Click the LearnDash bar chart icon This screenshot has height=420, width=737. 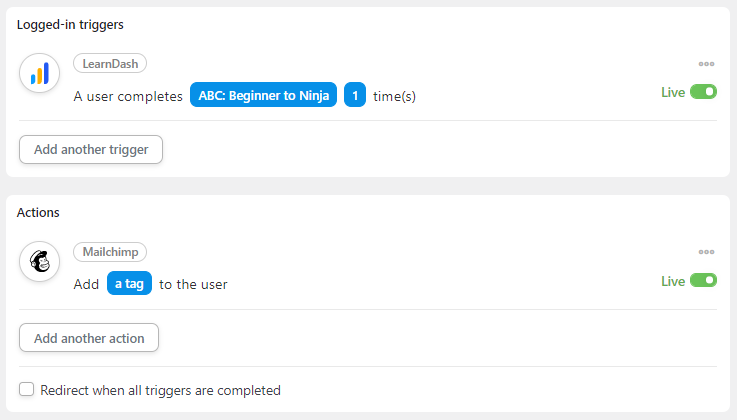point(39,73)
